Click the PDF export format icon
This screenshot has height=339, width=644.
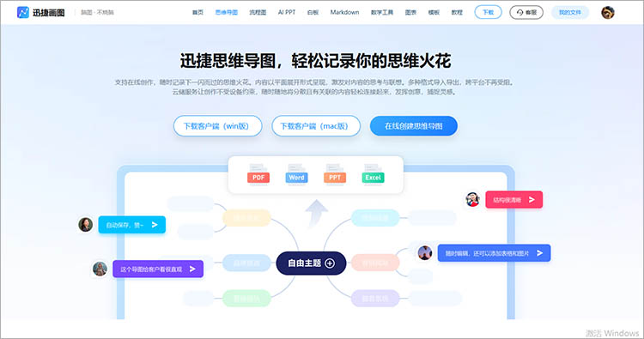tap(258, 175)
